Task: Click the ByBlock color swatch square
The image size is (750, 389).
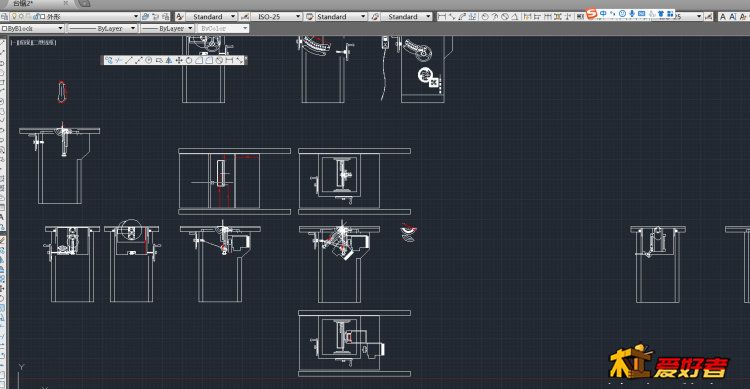Action: [4, 29]
